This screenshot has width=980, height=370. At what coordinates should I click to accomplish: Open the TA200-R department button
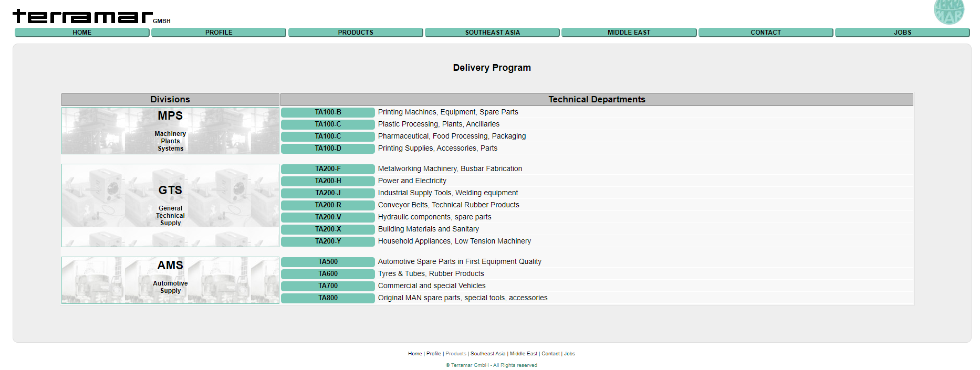coord(328,205)
